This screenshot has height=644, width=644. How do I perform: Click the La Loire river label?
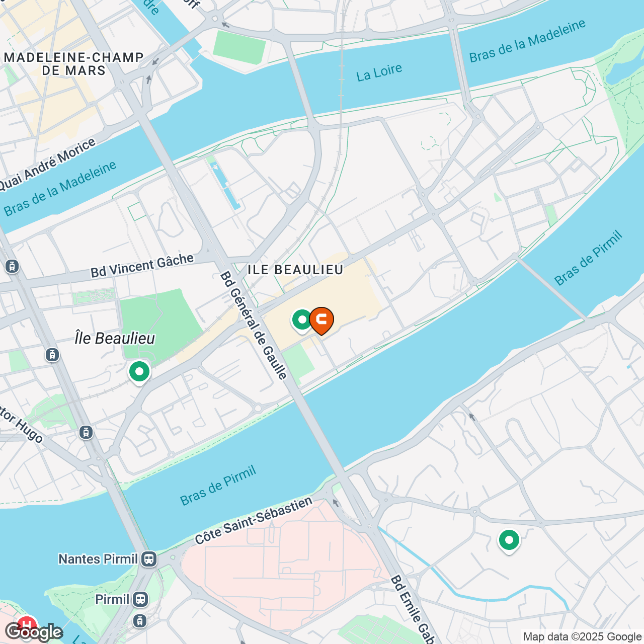click(379, 72)
